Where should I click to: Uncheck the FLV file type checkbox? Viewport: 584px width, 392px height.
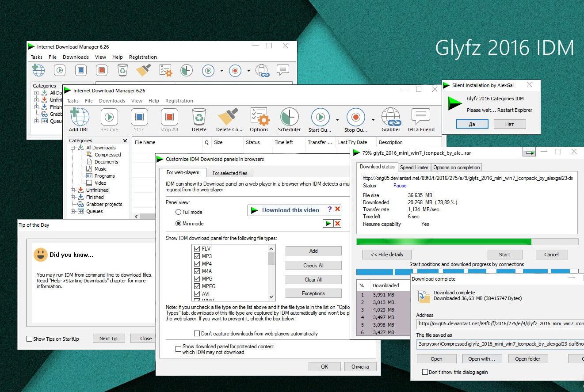197,249
